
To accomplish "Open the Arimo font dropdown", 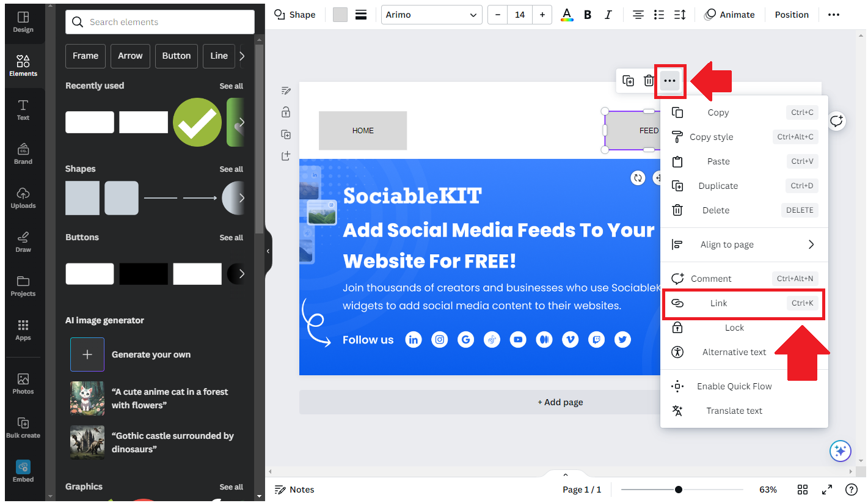I will (431, 15).
